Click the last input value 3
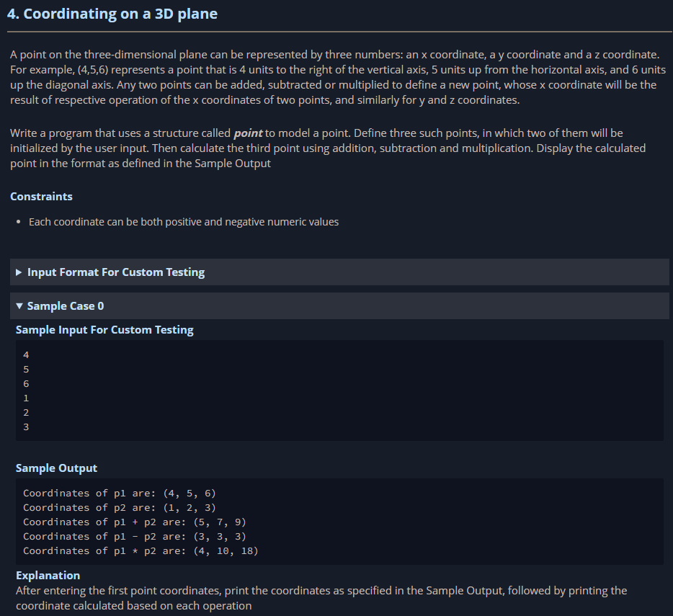Image resolution: width=673 pixels, height=616 pixels. tap(26, 427)
